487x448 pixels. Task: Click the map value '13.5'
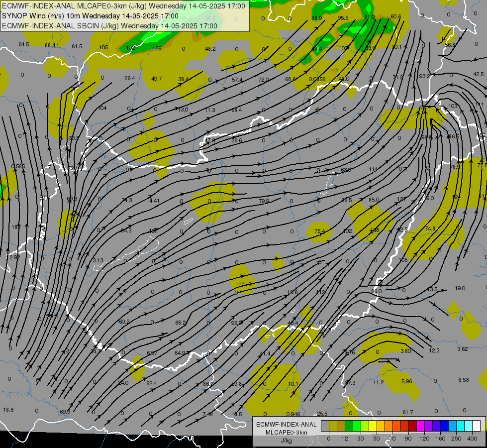click(x=432, y=289)
